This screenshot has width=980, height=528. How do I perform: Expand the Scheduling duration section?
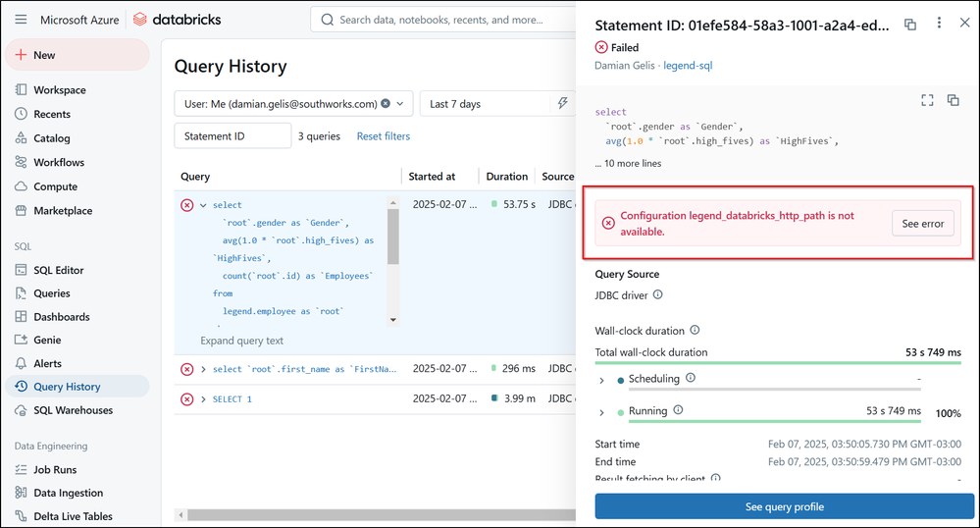pyautogui.click(x=602, y=381)
